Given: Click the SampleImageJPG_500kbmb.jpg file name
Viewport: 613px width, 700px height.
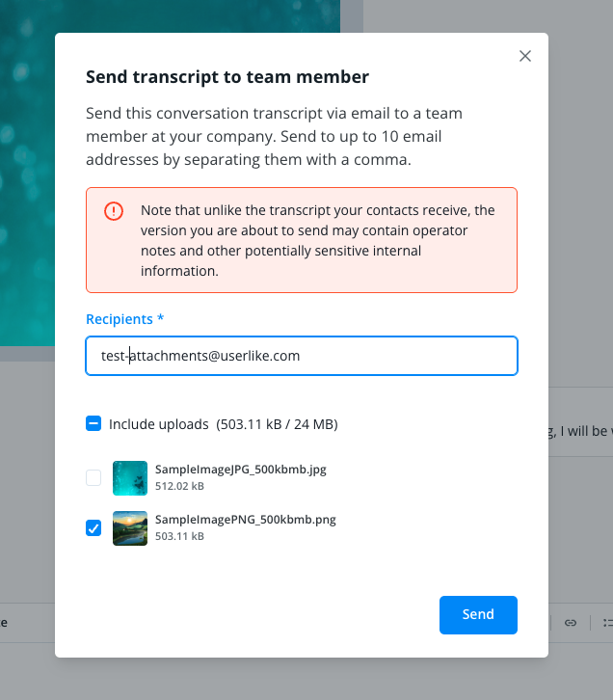Looking at the screenshot, I should (241, 470).
